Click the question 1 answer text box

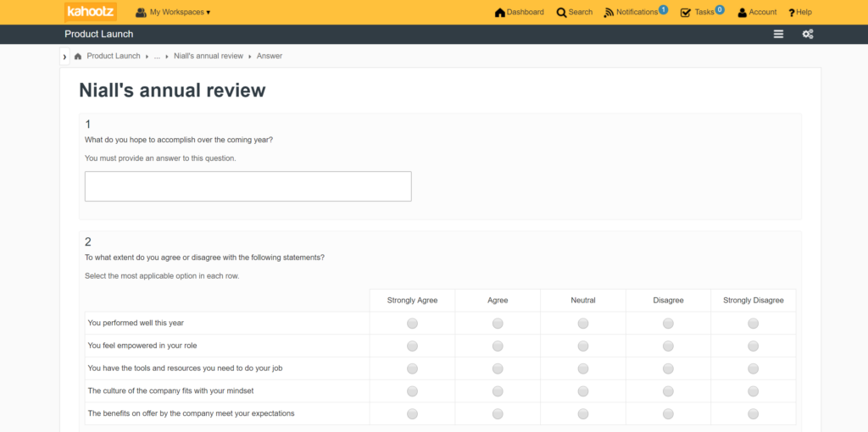click(248, 186)
